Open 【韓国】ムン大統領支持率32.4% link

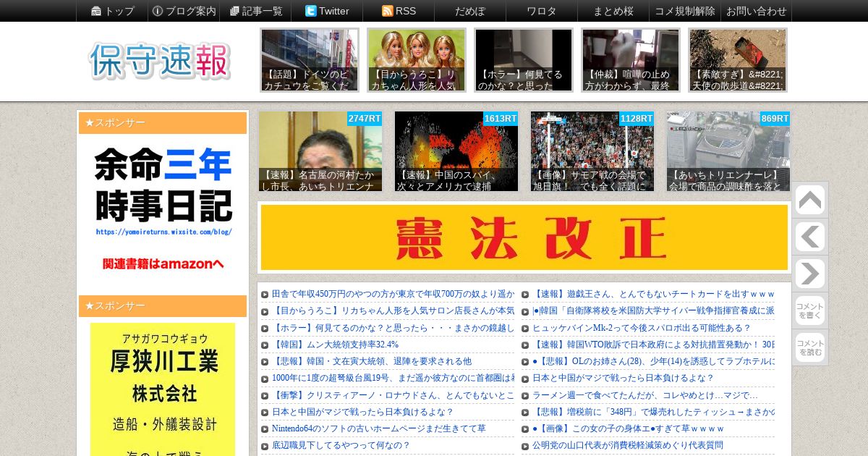tap(336, 344)
